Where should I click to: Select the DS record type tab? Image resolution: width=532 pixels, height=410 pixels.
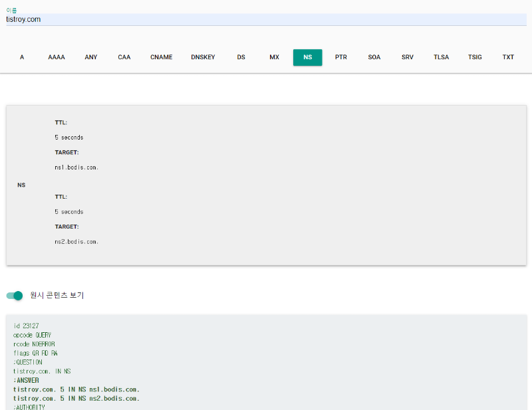tap(241, 57)
